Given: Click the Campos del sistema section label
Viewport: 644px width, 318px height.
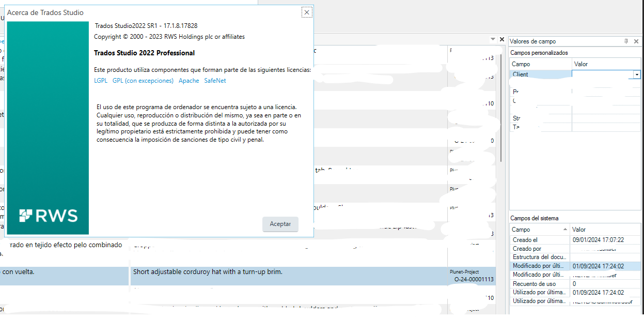Looking at the screenshot, I should coord(535,218).
